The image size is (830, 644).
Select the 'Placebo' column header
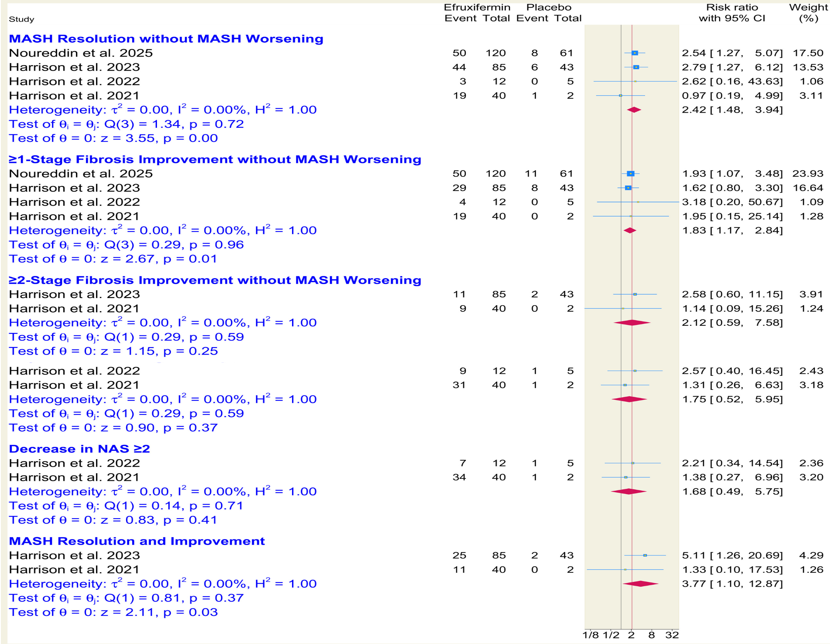click(548, 7)
